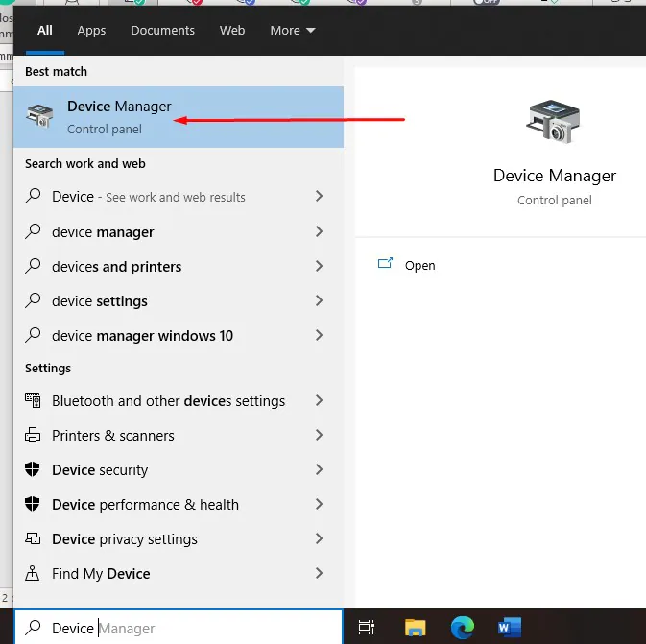
Task: Click shield icon beside Device security
Action: coord(33,469)
